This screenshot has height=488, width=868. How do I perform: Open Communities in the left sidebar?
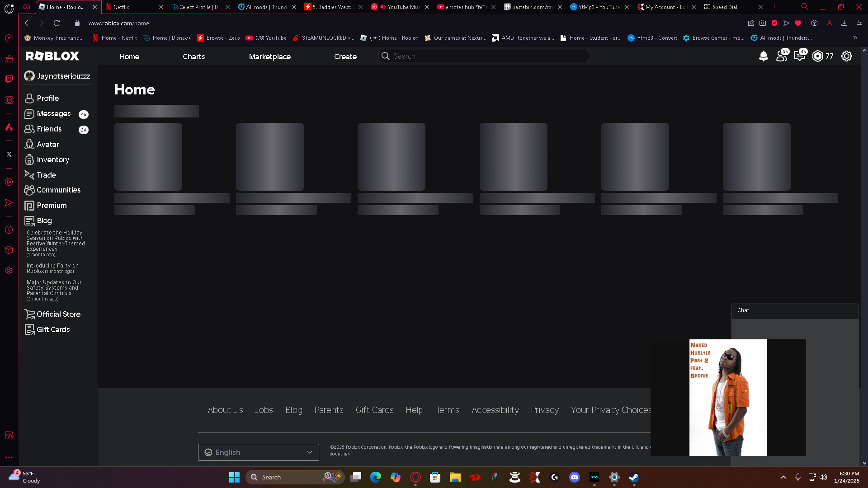point(58,190)
